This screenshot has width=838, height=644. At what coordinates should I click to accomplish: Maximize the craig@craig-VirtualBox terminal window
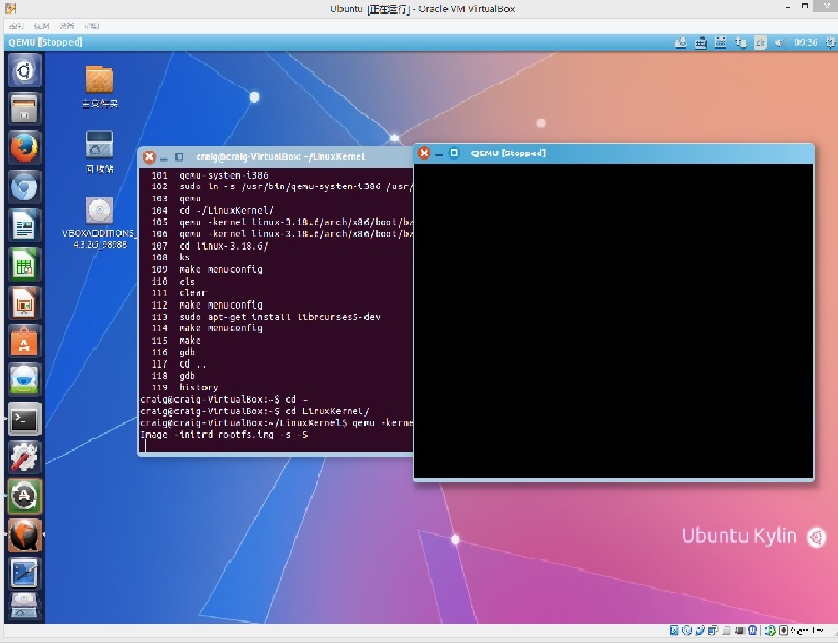179,157
